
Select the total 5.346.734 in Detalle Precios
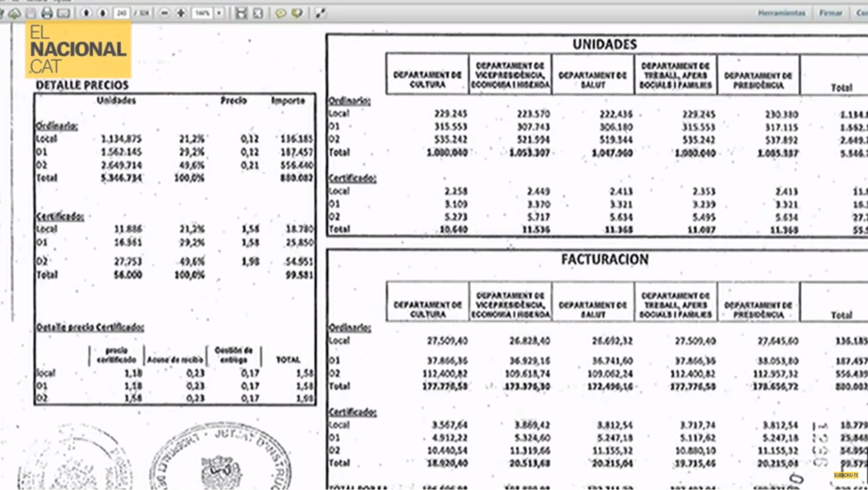121,178
